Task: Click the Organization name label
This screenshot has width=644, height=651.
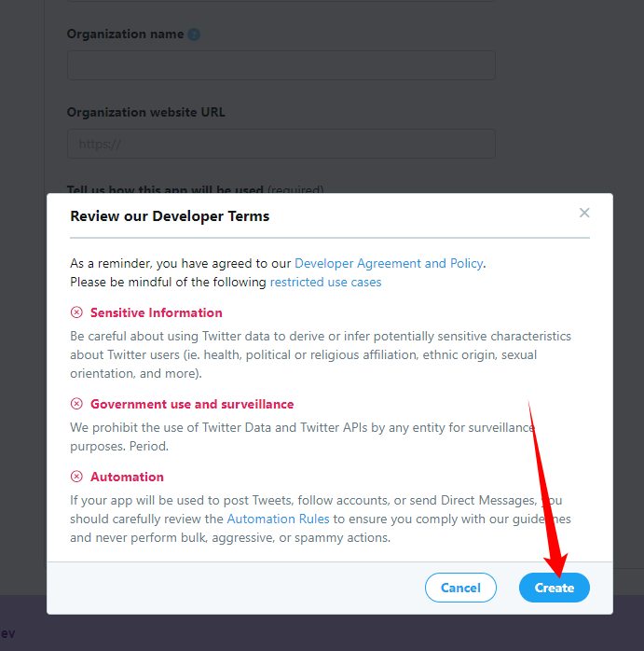Action: pos(125,35)
